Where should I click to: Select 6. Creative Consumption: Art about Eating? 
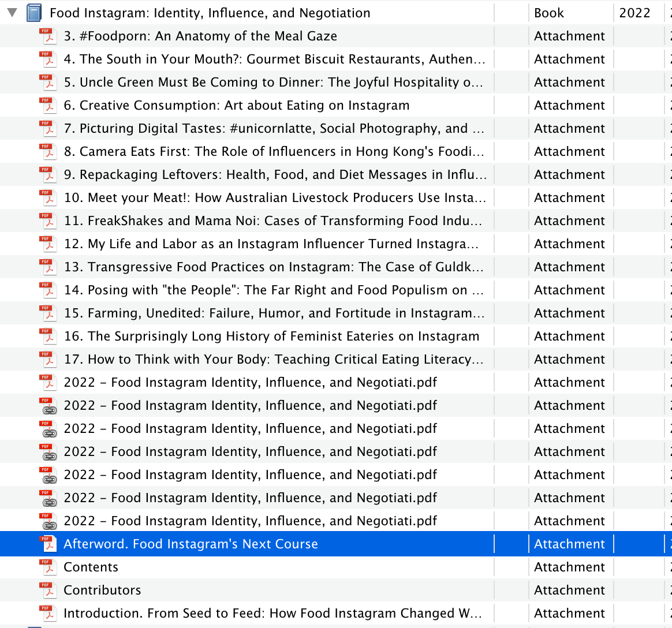(237, 106)
